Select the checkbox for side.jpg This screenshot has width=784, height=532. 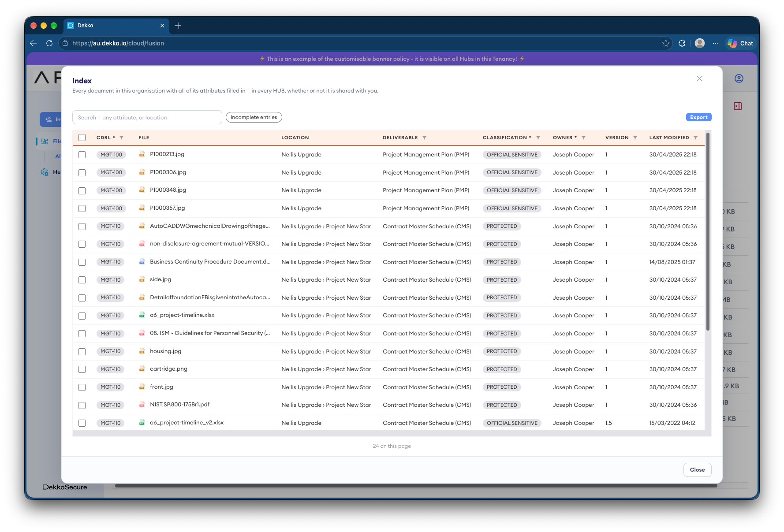(x=82, y=280)
